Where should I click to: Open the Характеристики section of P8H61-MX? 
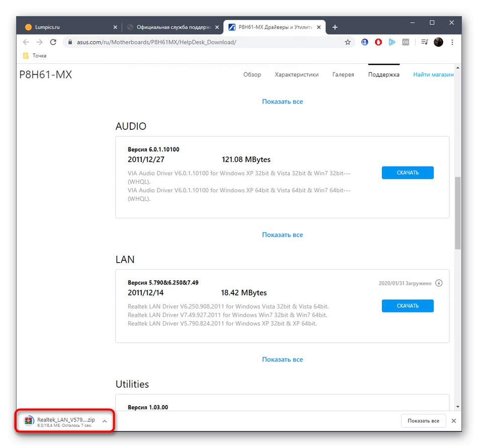(298, 74)
